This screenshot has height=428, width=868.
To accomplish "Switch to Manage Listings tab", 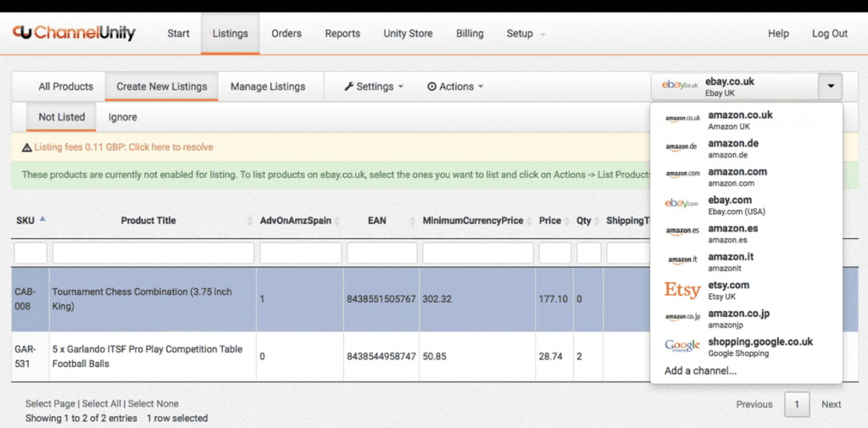I will click(268, 86).
